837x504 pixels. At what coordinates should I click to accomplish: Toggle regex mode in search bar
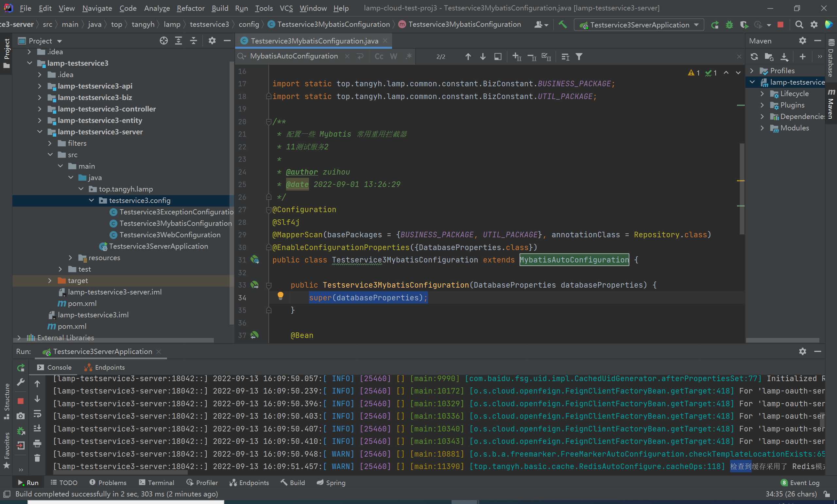pyautogui.click(x=409, y=56)
